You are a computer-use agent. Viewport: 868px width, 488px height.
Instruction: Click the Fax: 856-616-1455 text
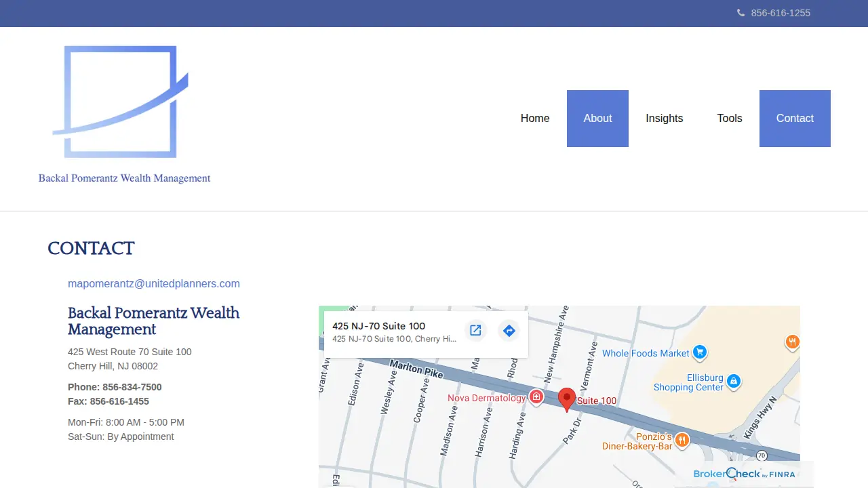(x=108, y=401)
